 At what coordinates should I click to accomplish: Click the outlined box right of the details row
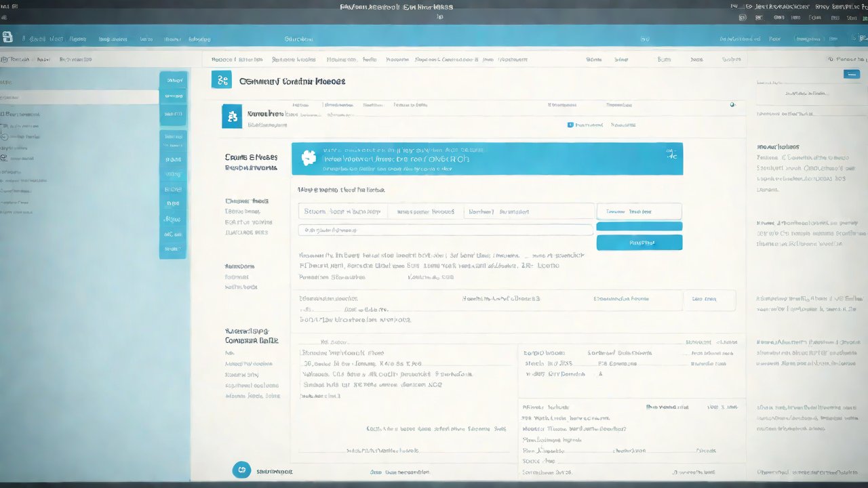pos(709,299)
